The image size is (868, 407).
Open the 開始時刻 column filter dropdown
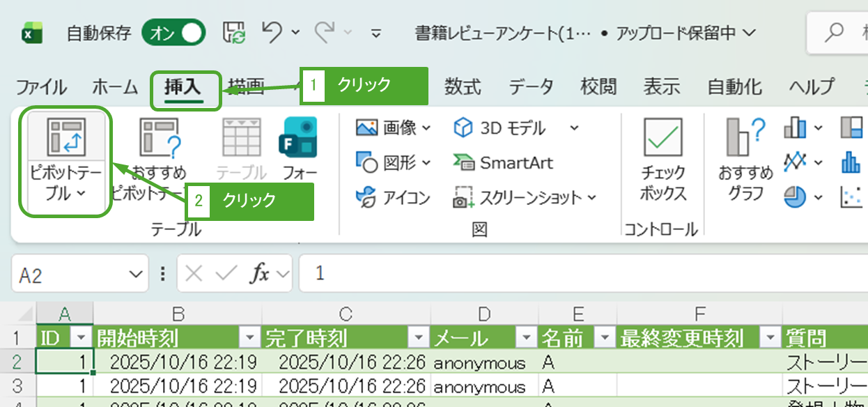pyautogui.click(x=249, y=338)
